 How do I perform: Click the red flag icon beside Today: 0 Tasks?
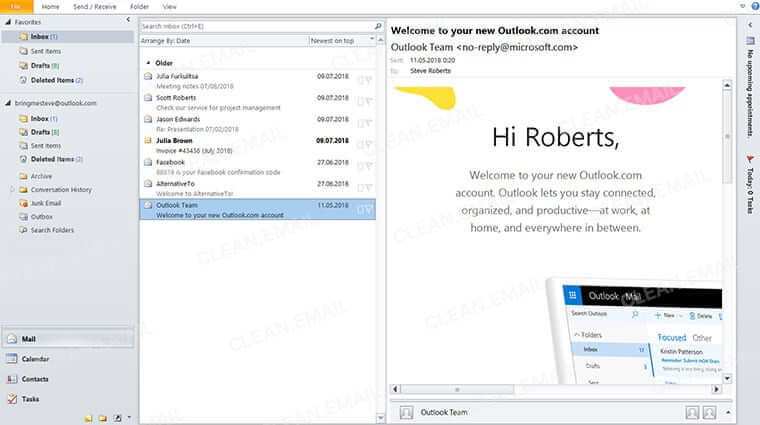click(x=750, y=159)
